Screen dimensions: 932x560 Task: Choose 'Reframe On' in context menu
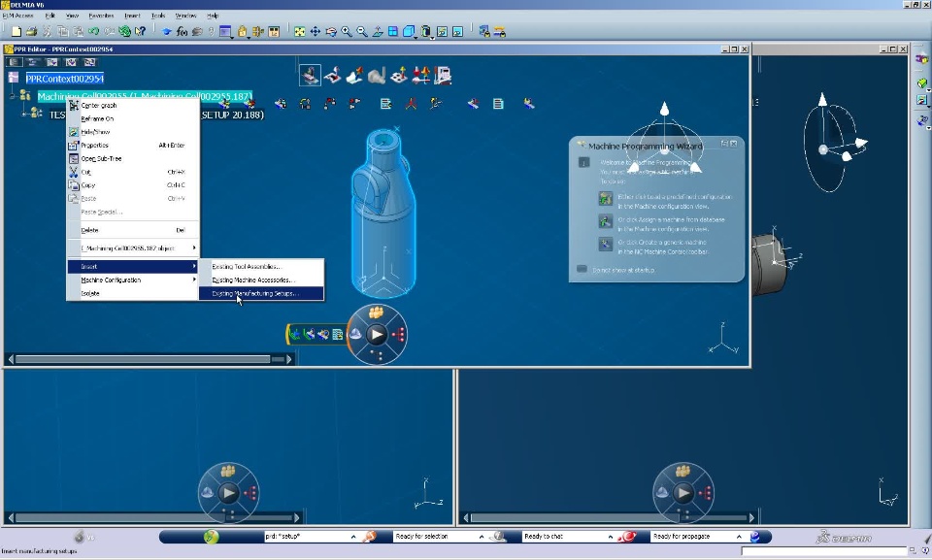coord(132,119)
